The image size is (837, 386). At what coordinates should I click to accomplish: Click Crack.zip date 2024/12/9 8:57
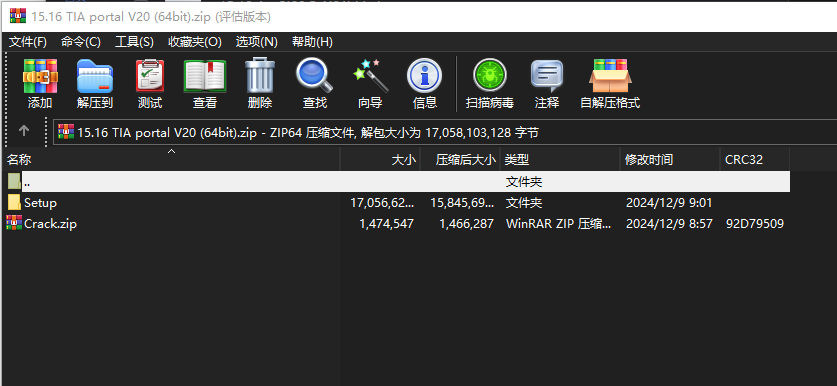pos(669,224)
